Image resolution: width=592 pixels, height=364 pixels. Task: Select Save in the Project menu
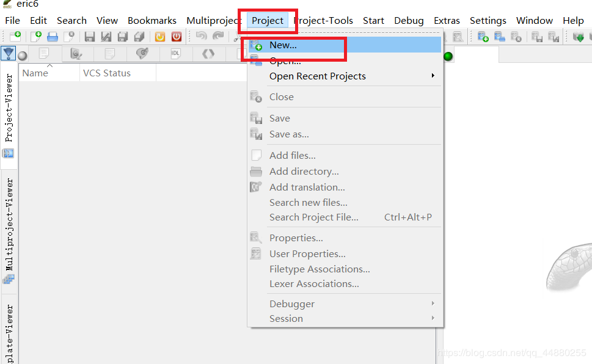coord(345,118)
